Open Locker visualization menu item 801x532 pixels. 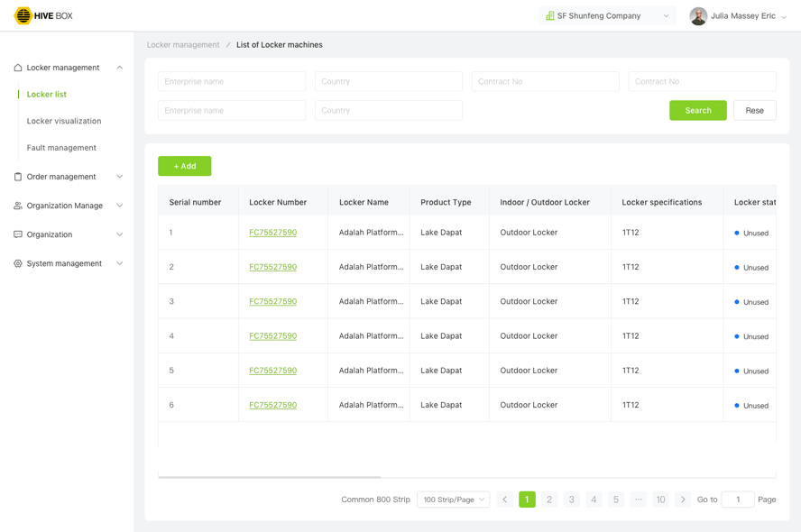click(x=64, y=121)
